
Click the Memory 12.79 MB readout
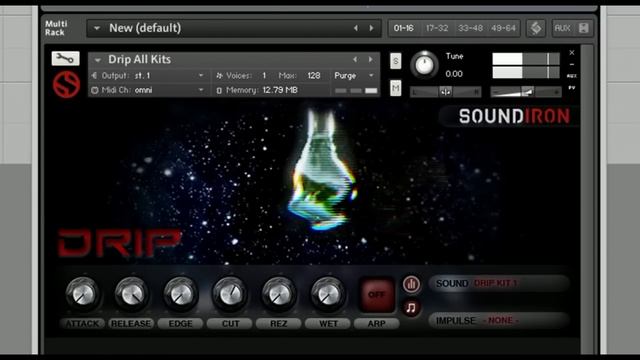pyautogui.click(x=280, y=90)
